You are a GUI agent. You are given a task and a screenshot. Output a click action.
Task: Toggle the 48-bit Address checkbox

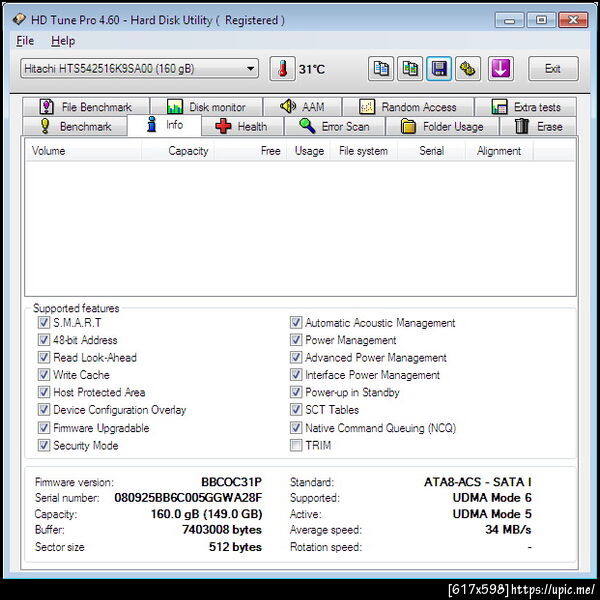(x=44, y=340)
